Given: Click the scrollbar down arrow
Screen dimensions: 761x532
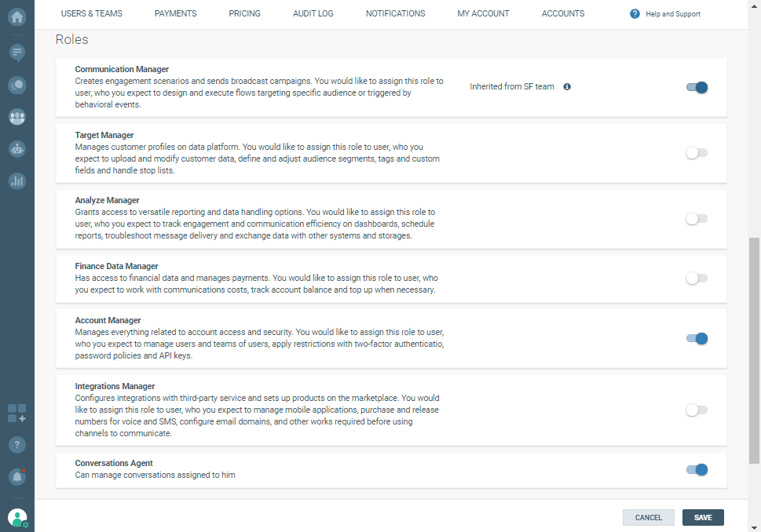Looking at the screenshot, I should point(755,527).
